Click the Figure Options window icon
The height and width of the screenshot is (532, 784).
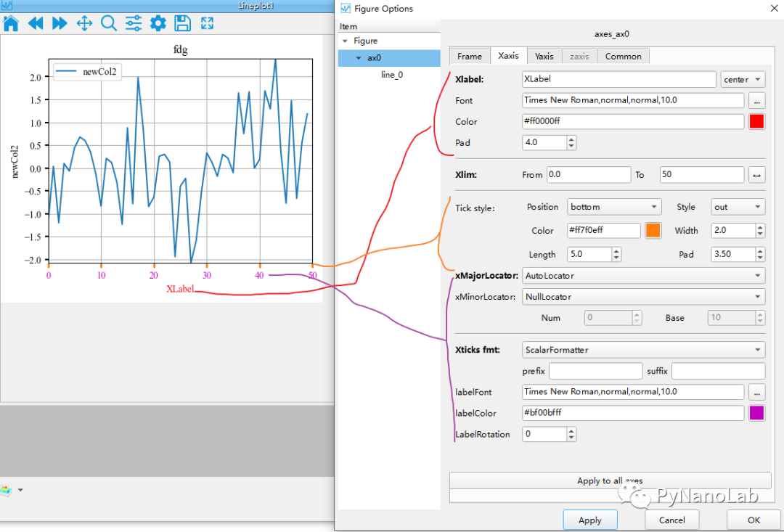click(x=346, y=8)
